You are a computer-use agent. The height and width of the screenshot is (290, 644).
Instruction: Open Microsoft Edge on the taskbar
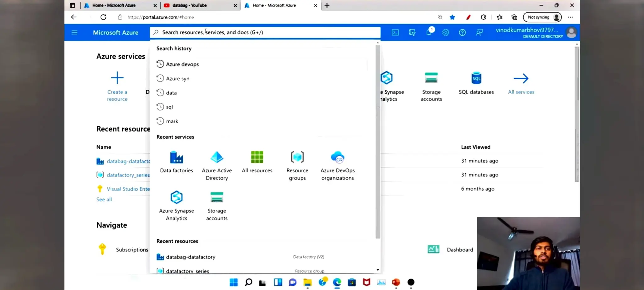pyautogui.click(x=337, y=282)
